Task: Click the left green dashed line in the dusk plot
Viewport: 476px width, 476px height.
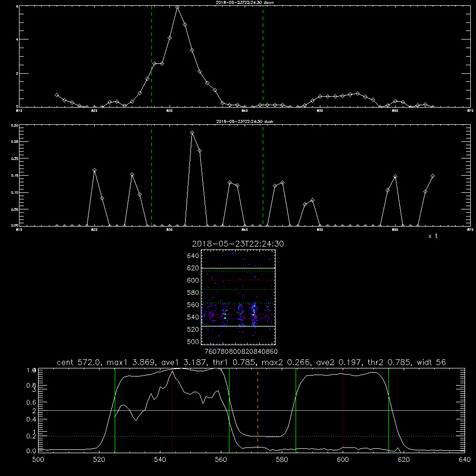Action: click(x=151, y=175)
